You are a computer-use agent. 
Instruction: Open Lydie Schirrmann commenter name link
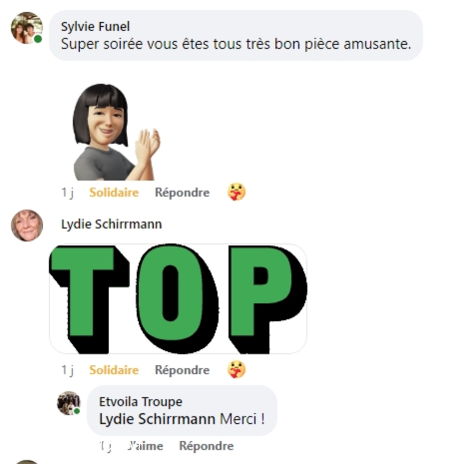click(x=112, y=224)
